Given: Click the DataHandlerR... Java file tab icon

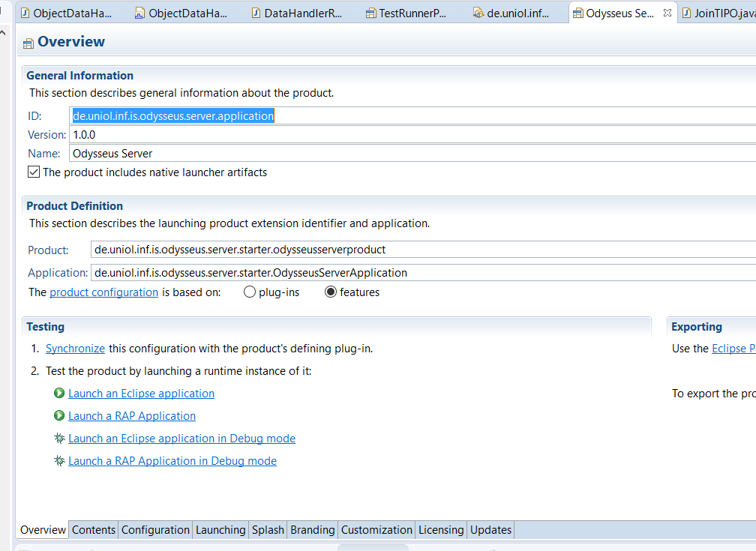Looking at the screenshot, I should click(x=256, y=13).
